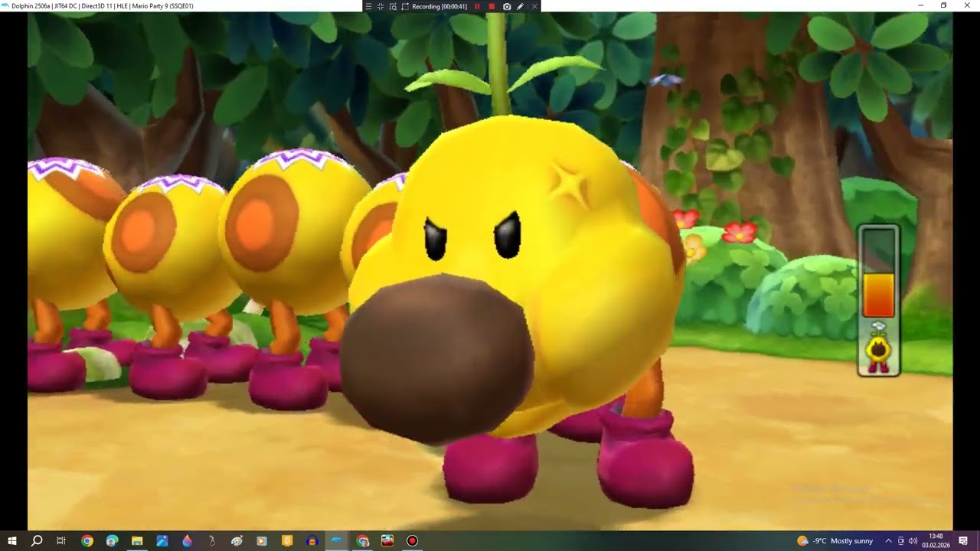Launch Google Chrome from the taskbar
This screenshot has height=551, width=980.
87,541
